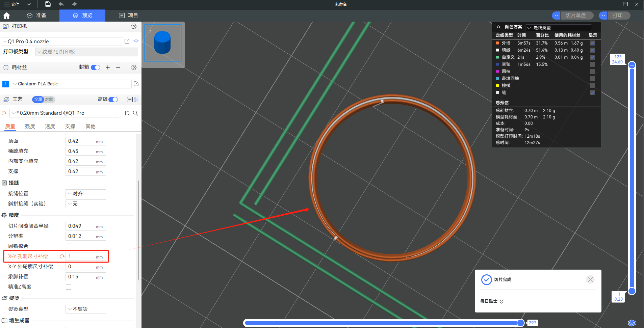Click the 切片单盘 button
Image resolution: width=644 pixels, height=328 pixels.
575,16
